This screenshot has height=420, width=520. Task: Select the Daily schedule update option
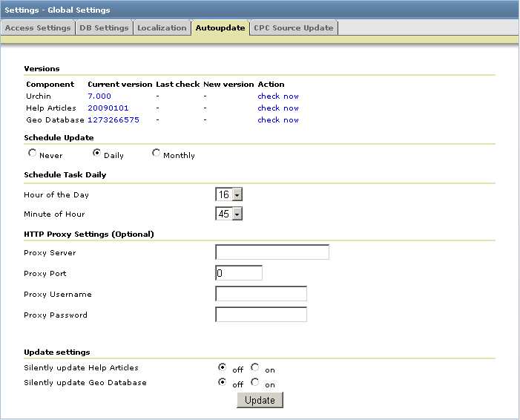(x=96, y=154)
